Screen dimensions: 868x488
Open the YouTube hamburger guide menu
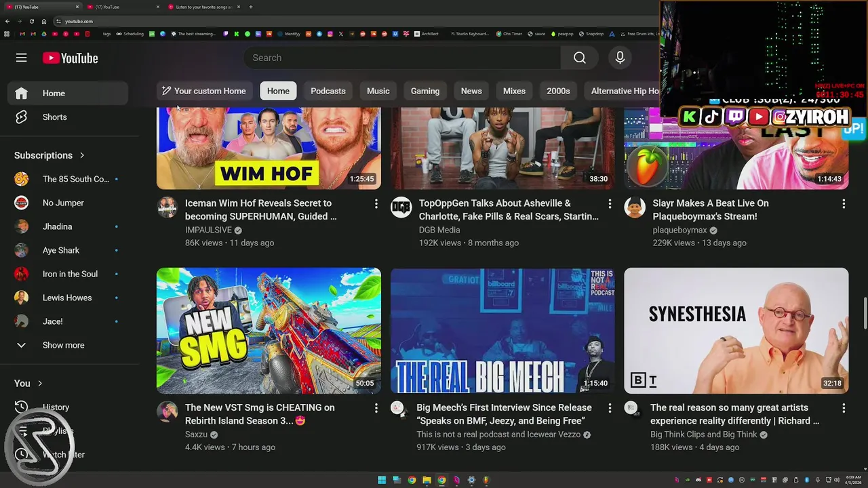click(x=21, y=58)
